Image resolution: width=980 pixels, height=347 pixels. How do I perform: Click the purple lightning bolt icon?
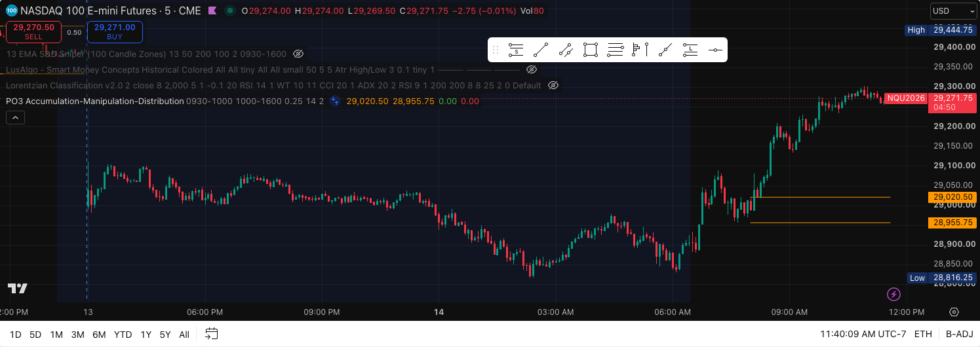pyautogui.click(x=893, y=294)
